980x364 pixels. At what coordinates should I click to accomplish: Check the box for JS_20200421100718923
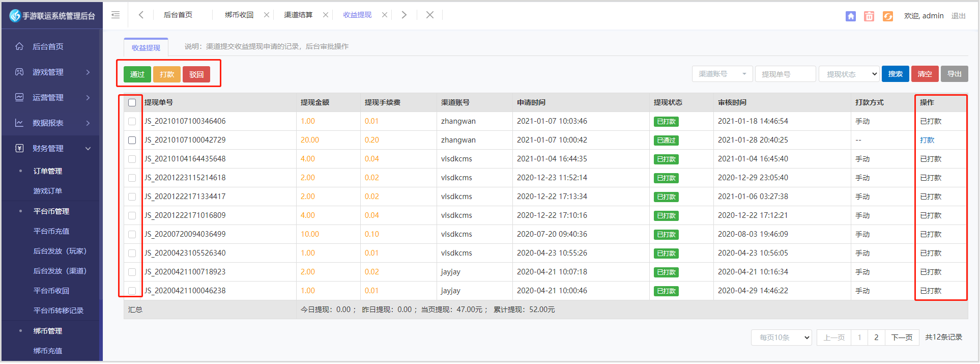[132, 272]
